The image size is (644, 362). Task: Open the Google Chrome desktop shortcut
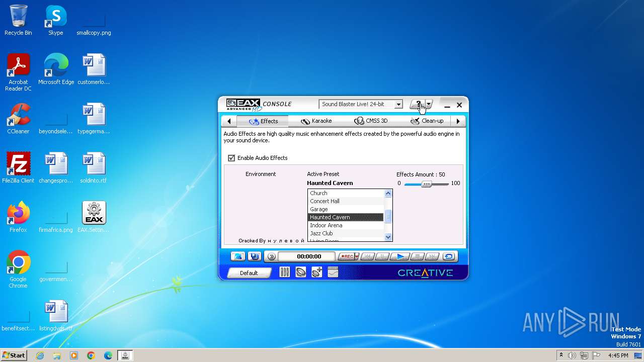click(x=18, y=269)
